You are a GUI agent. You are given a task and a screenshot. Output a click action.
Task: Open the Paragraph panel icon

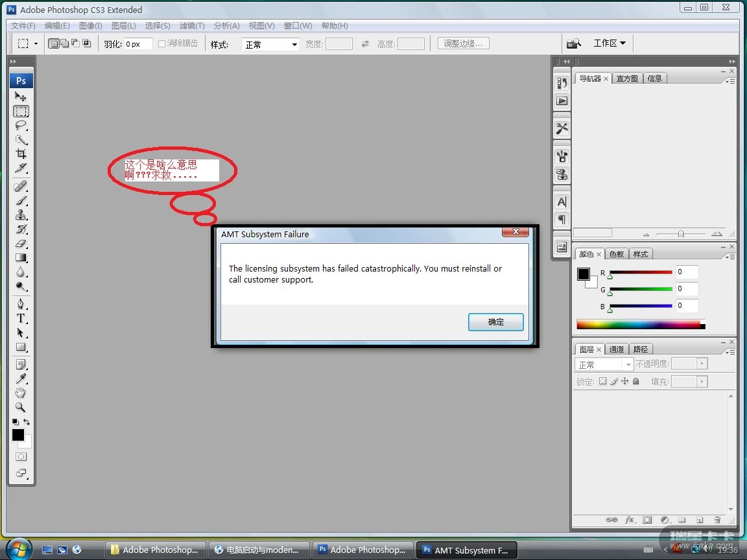coord(562,220)
